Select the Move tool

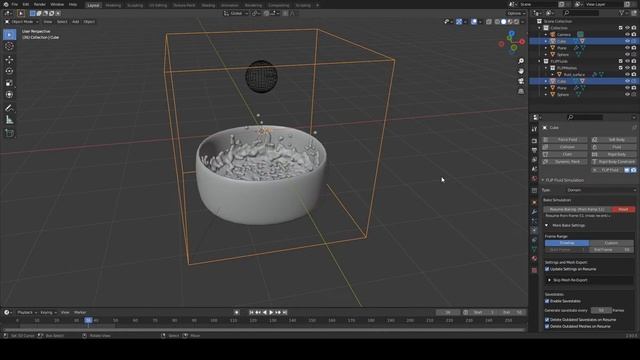coord(9,60)
